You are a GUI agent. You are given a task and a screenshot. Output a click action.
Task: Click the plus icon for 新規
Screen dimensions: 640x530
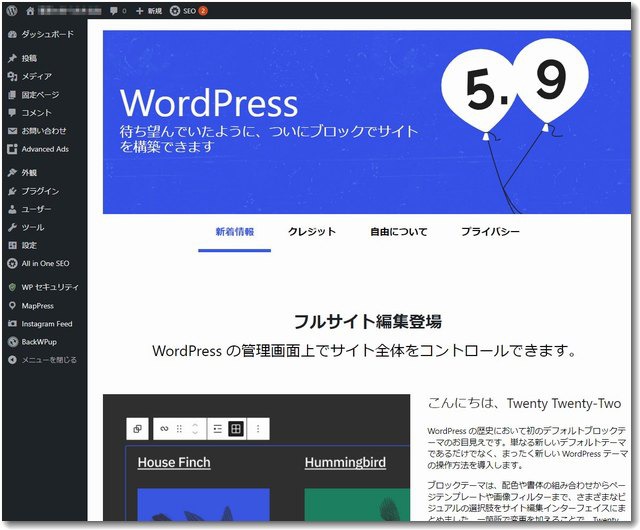(140, 11)
